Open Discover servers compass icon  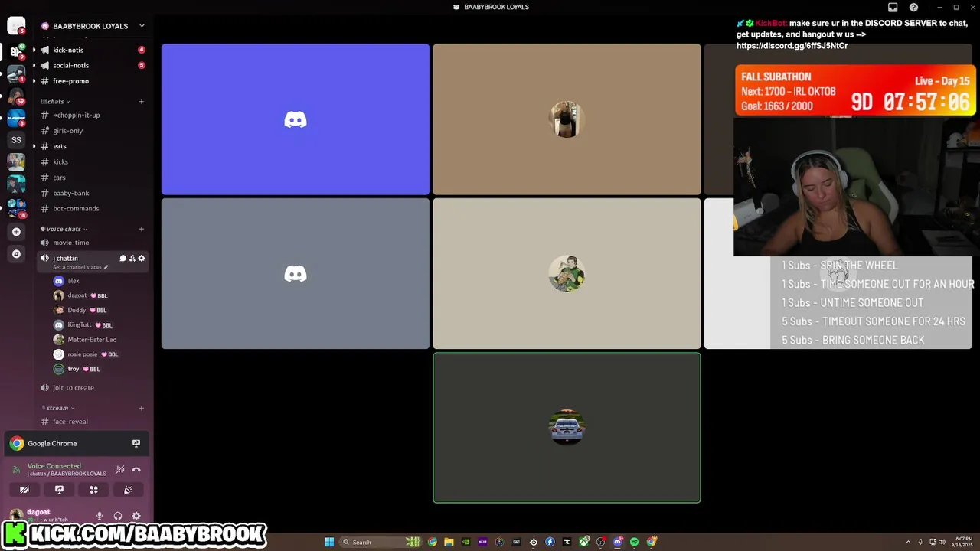point(16,253)
